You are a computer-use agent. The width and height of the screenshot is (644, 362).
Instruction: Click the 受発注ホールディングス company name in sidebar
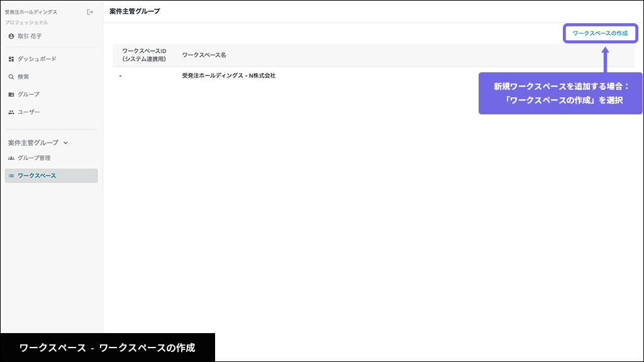(x=31, y=13)
